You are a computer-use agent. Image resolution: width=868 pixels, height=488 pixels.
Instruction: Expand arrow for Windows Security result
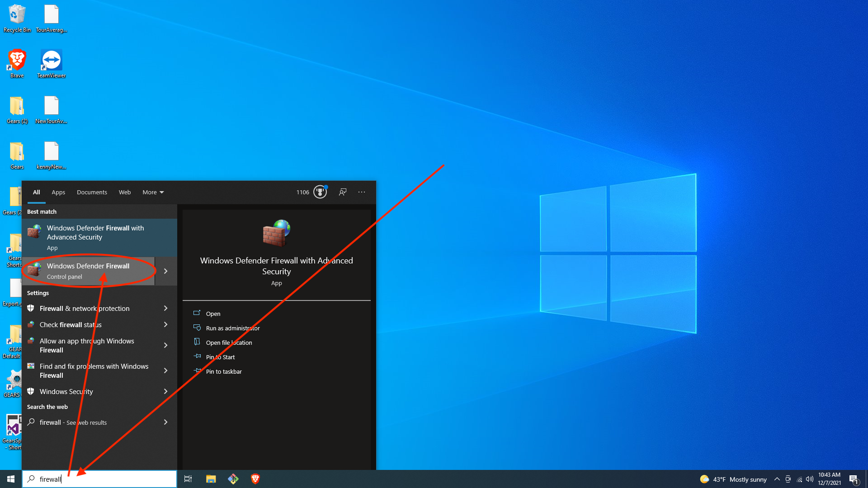click(166, 392)
